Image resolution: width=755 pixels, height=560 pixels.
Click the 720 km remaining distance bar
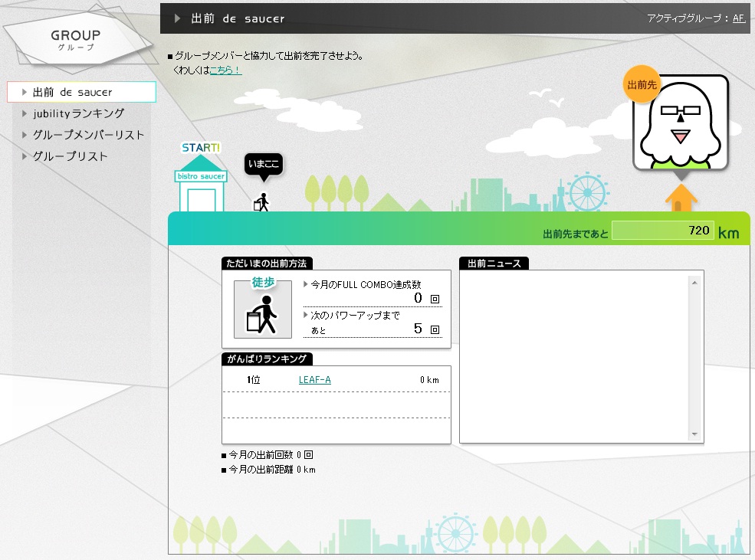[663, 231]
